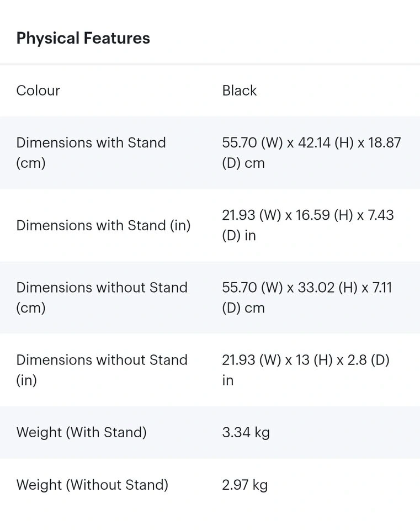Select the 7.11 depth value
The height and width of the screenshot is (530, 420).
(x=381, y=287)
